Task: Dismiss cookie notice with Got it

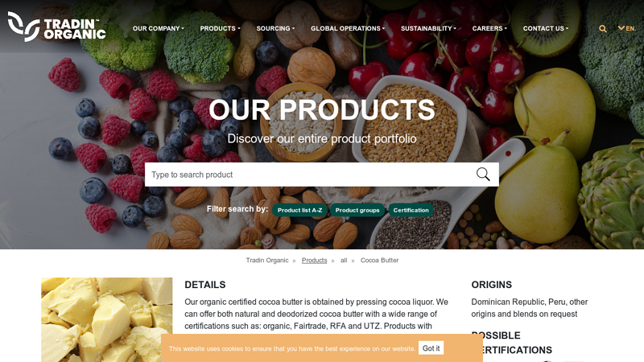Action: pyautogui.click(x=431, y=348)
